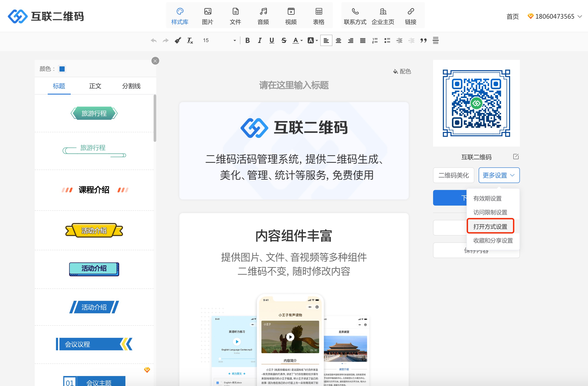Click the 互联二维码 site logo
588x386 pixels.
click(46, 16)
